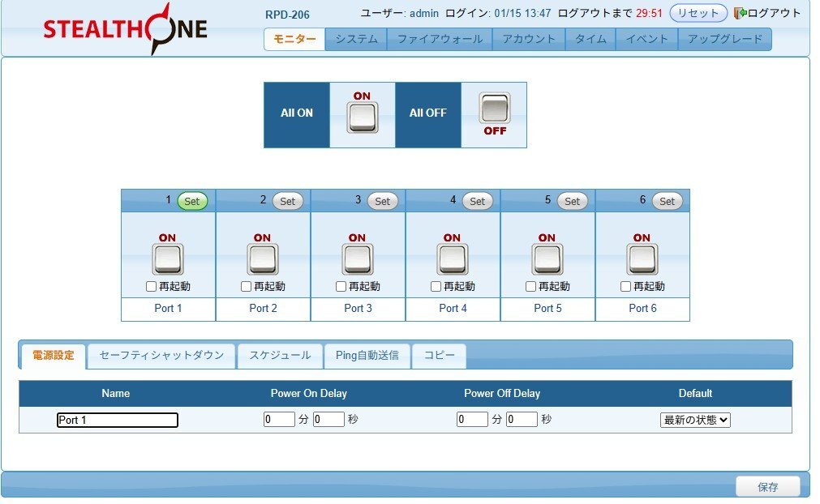Check the 再起動 box for Port 1

[151, 286]
